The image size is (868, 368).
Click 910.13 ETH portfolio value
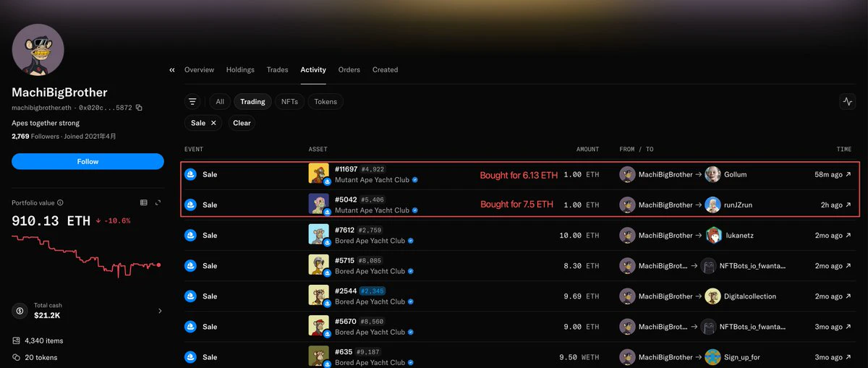(51, 220)
